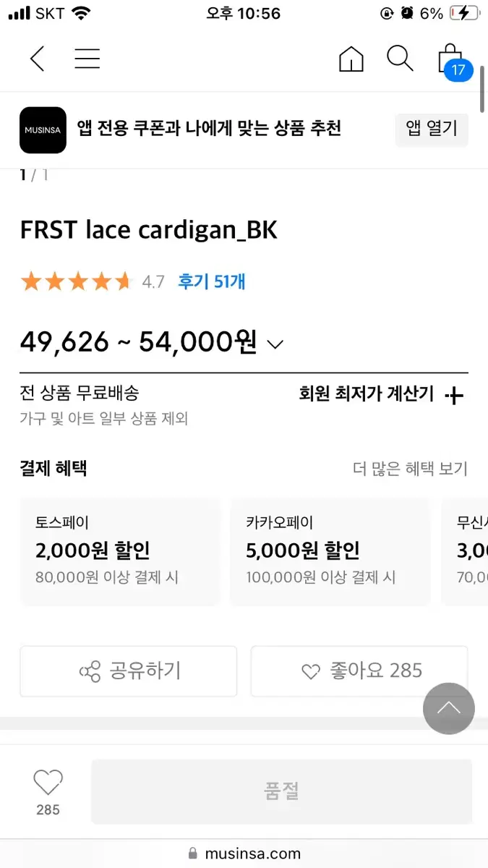Tap the star rating 4.7
The image size is (488, 868).
[x=93, y=281]
